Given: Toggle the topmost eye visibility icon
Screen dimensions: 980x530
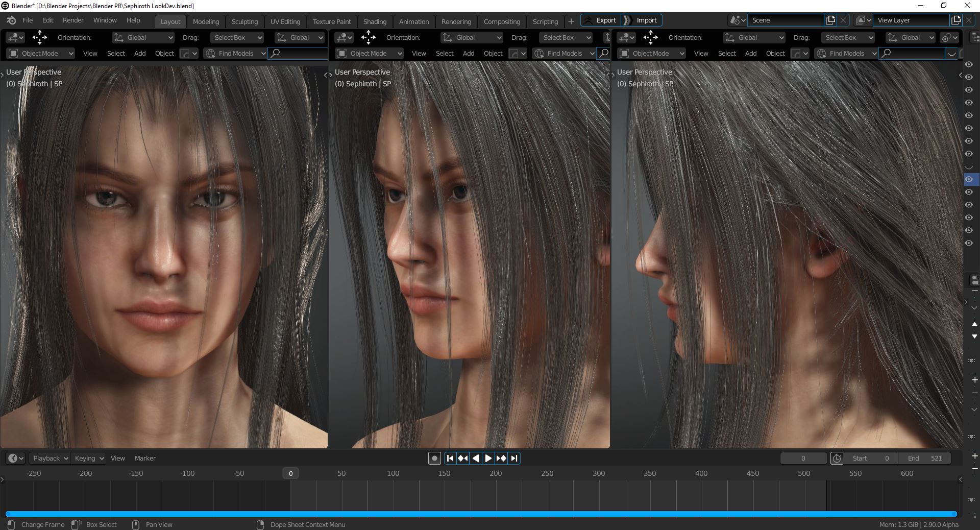Looking at the screenshot, I should (969, 64).
